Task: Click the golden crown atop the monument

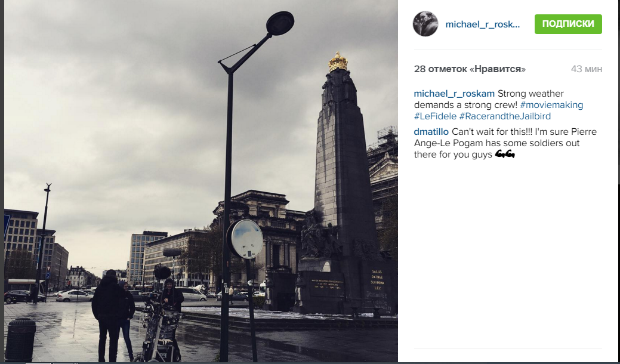Action: tap(338, 61)
